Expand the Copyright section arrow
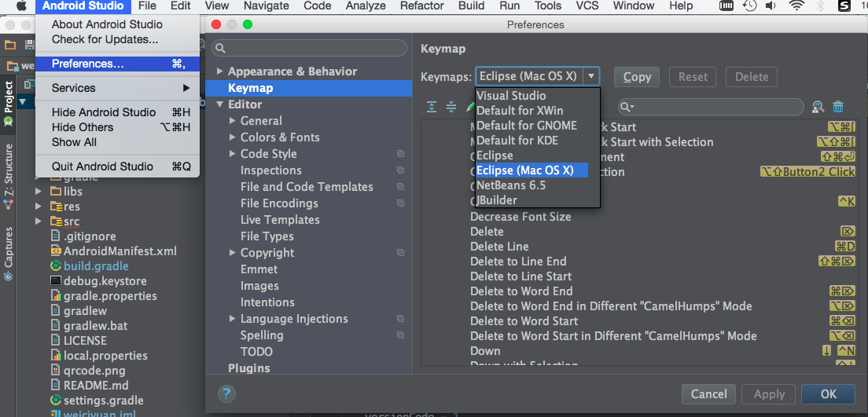 (233, 253)
